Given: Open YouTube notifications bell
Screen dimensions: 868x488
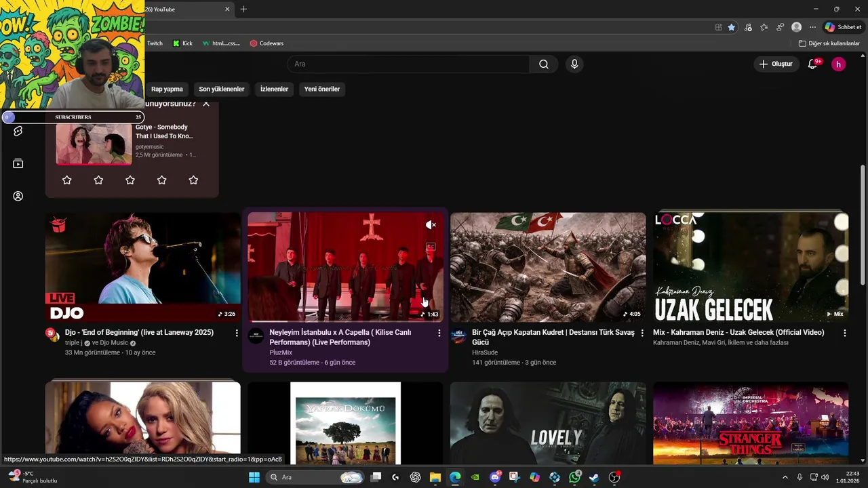Looking at the screenshot, I should 812,64.
